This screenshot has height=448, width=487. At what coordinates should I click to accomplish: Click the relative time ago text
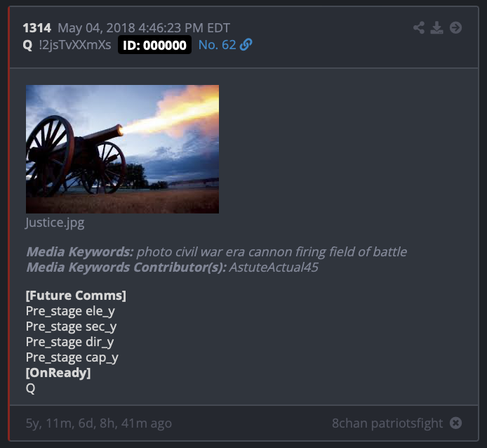[99, 423]
